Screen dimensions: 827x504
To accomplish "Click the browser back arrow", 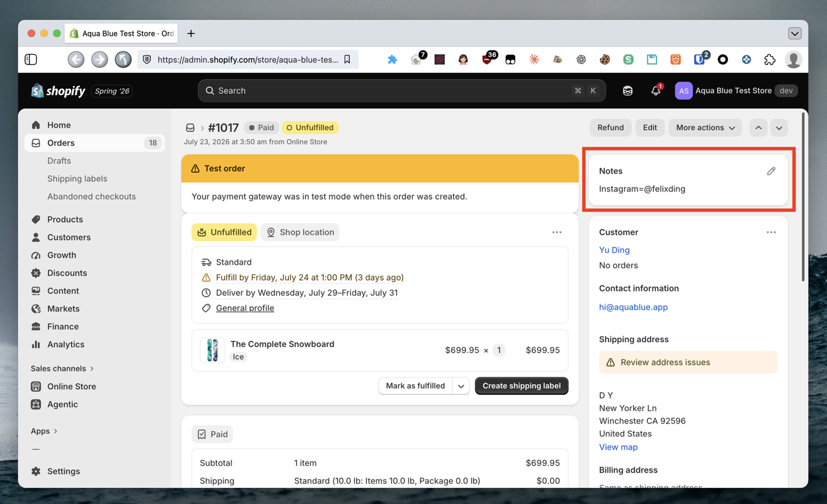I will pos(76,59).
